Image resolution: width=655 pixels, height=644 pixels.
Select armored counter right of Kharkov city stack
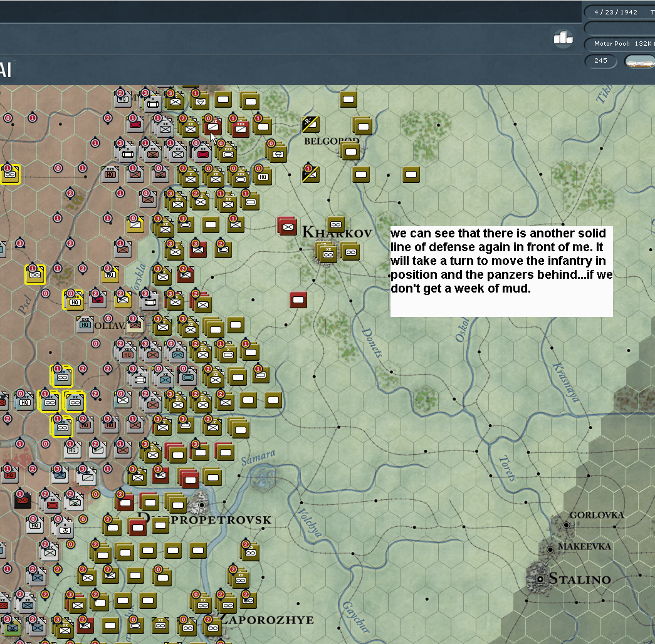350,252
